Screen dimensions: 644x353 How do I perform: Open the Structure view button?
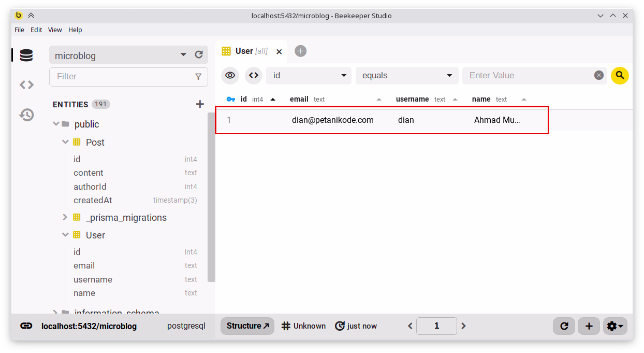[247, 326]
